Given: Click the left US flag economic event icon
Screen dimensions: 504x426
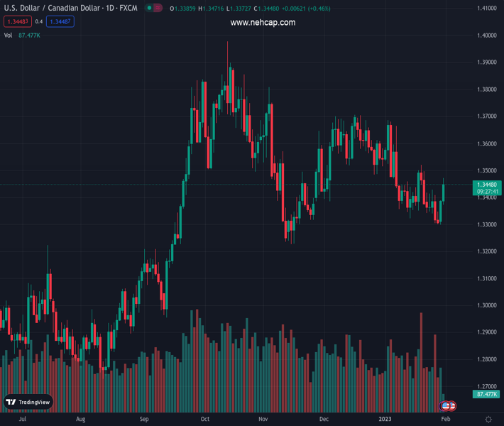Looking at the screenshot, I should point(446,406).
